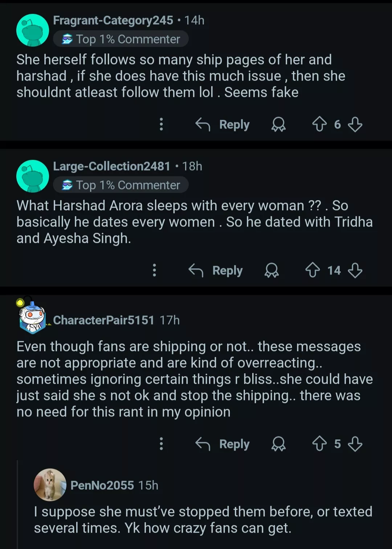Open more options for CharacterPair5151's comment
Viewport: 392px width, 549px height.
[162, 444]
